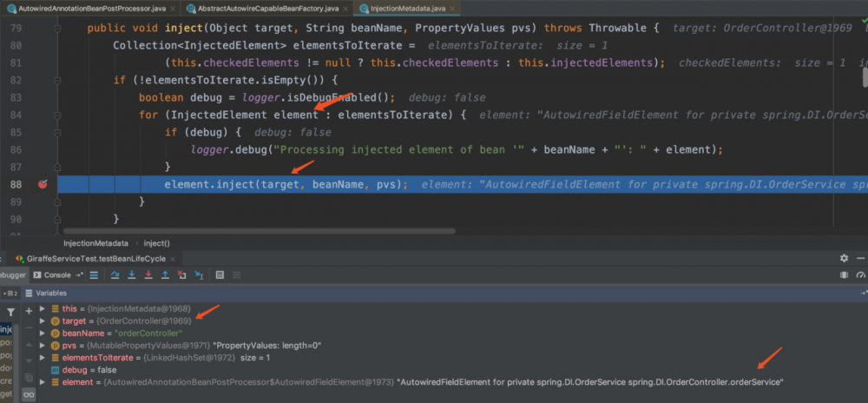Image resolution: width=868 pixels, height=403 pixels.
Task: Click the Remove Watch minus icon
Action: pyautogui.click(x=30, y=327)
